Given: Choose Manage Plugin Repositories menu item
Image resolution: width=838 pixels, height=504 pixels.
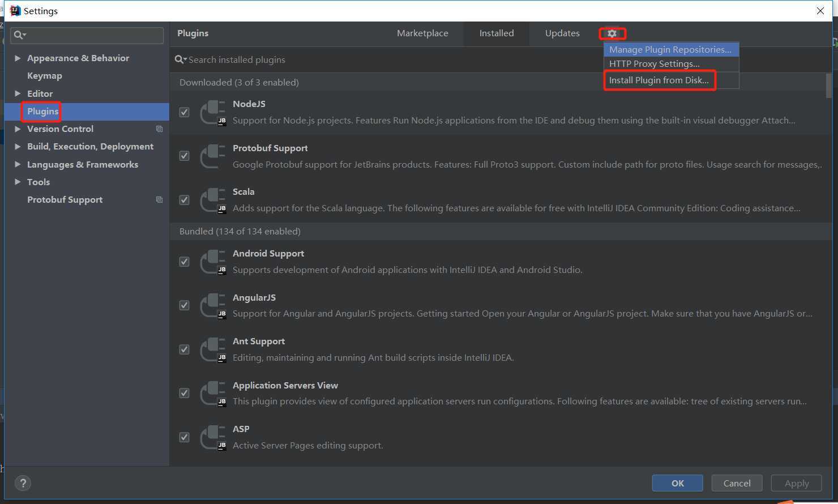Looking at the screenshot, I should pyautogui.click(x=671, y=50).
